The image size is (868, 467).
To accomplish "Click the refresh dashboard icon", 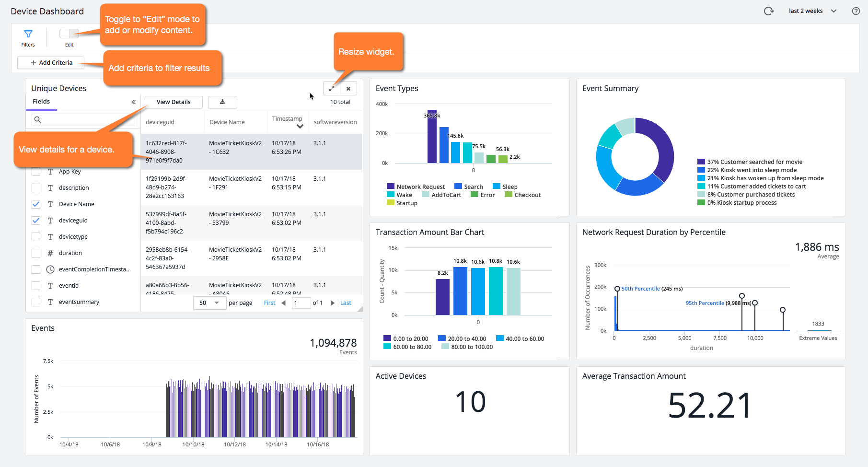I will coord(769,11).
